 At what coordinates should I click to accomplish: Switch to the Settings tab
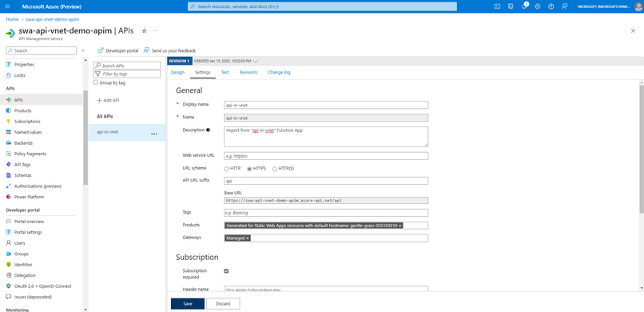203,72
